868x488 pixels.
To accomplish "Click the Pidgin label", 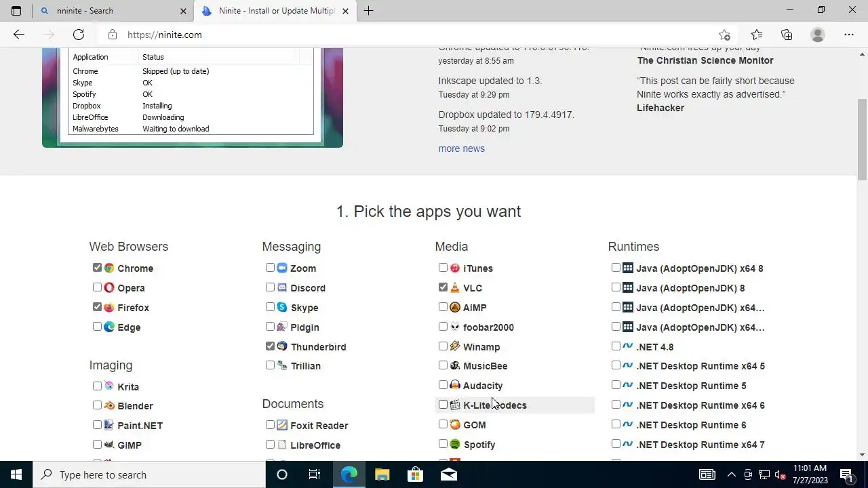I will coord(304,327).
